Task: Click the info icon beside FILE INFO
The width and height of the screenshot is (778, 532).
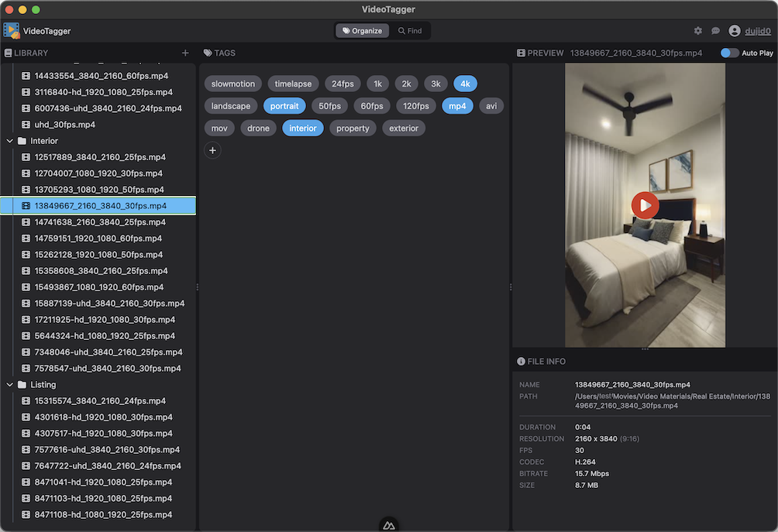Action: (x=522, y=361)
